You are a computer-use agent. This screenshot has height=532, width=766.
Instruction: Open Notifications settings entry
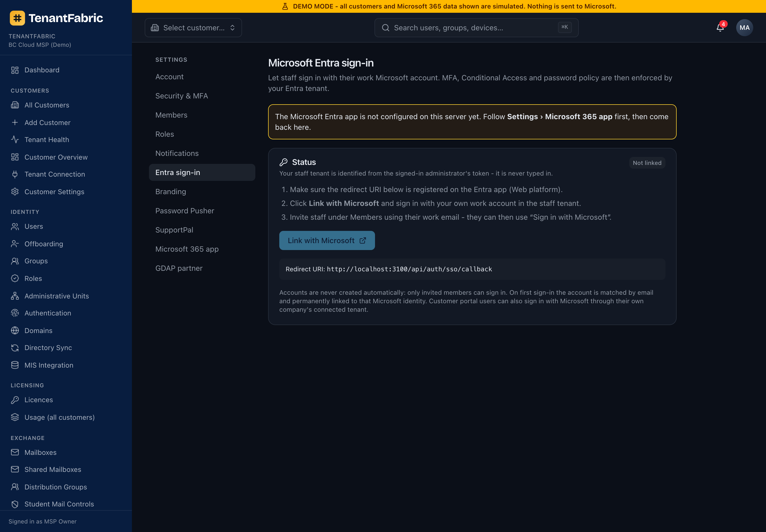pyautogui.click(x=202, y=153)
